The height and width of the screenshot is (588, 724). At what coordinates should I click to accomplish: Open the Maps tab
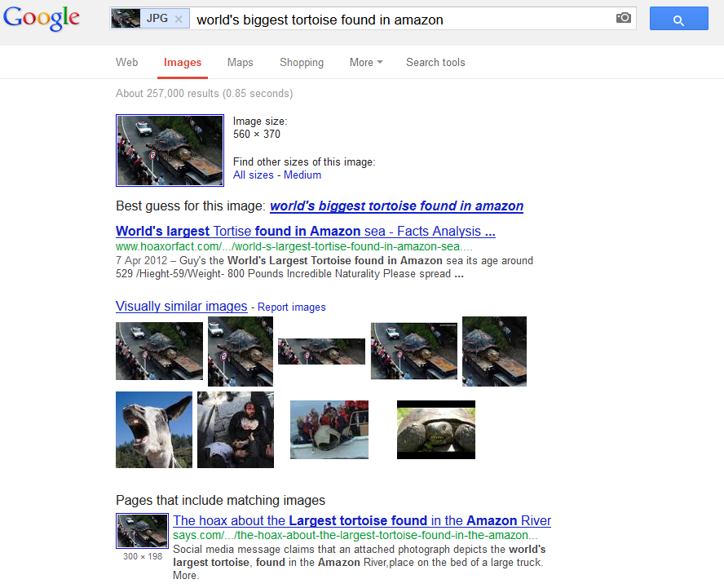click(240, 62)
